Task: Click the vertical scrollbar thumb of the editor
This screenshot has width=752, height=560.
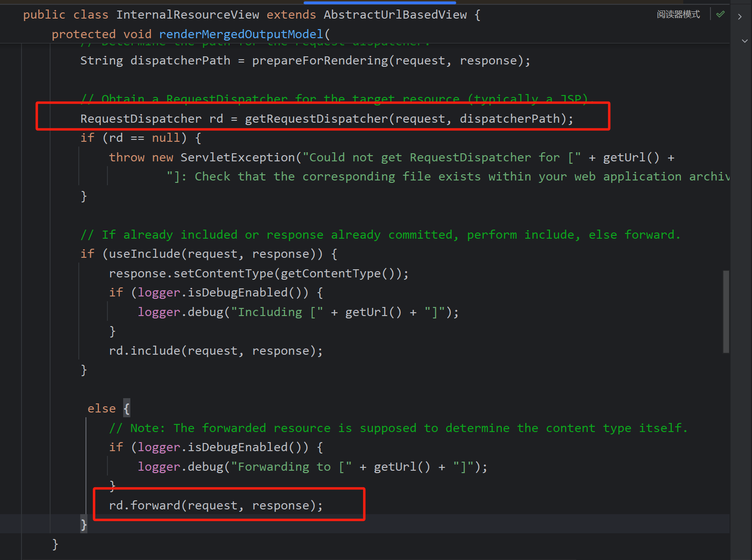Action: [726, 312]
